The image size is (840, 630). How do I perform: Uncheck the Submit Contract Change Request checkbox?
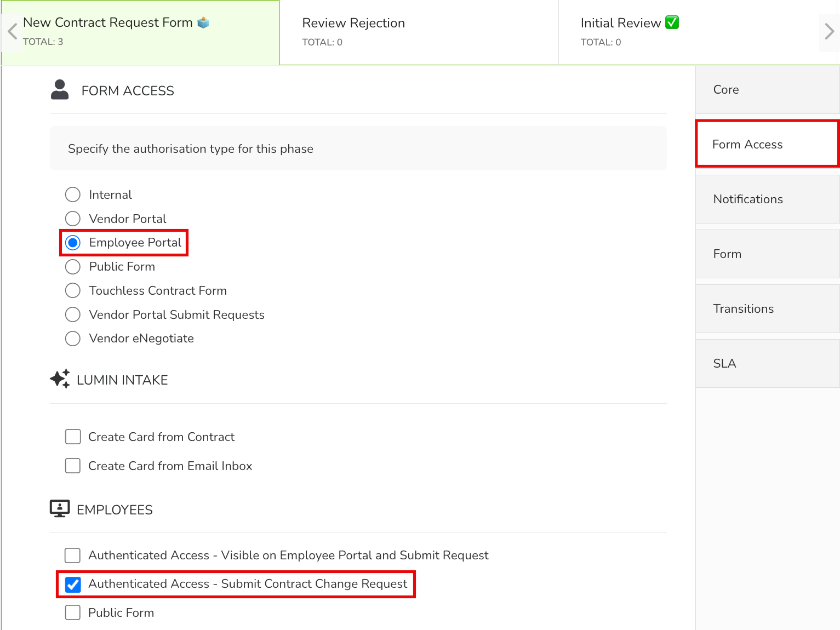pyautogui.click(x=73, y=585)
